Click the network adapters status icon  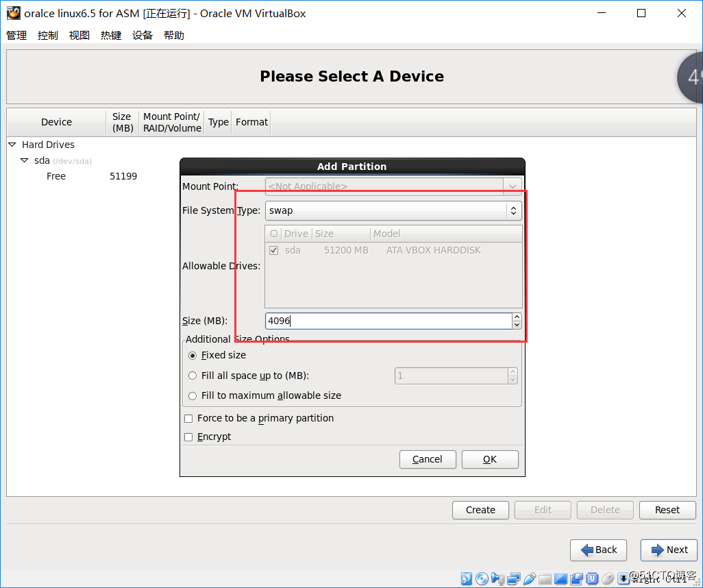point(514,578)
